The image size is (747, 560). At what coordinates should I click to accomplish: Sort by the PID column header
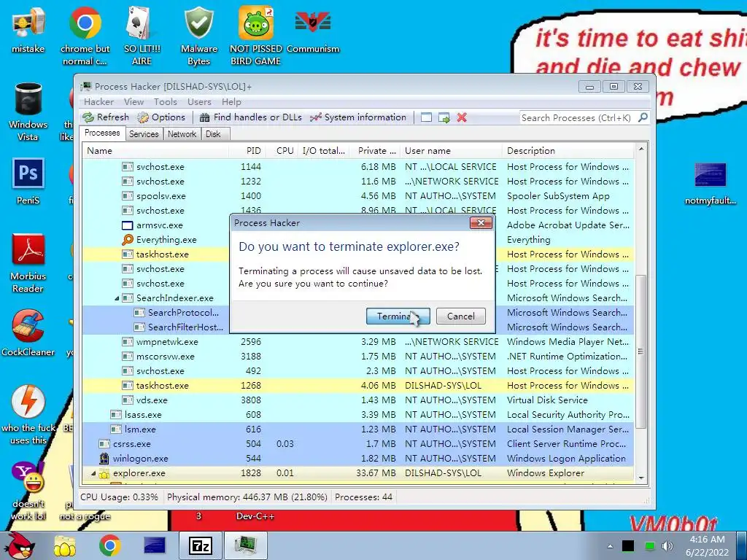(247, 151)
